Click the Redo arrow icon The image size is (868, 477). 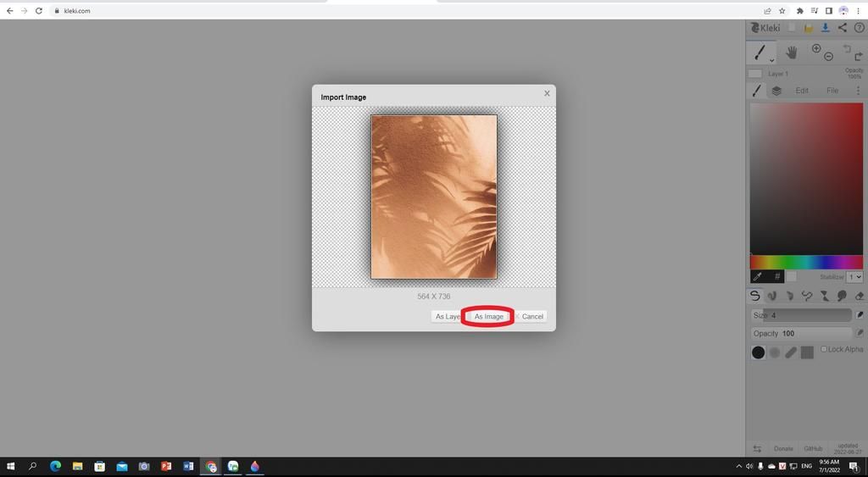pos(859,57)
